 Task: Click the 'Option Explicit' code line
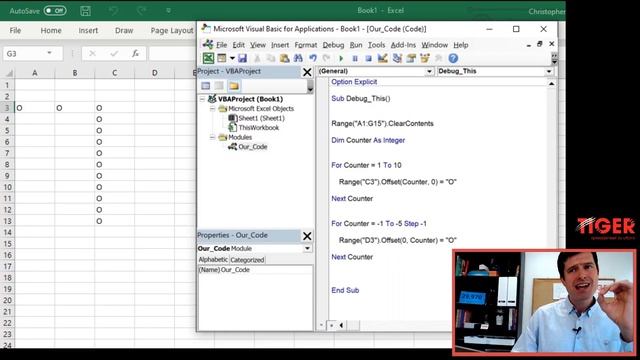click(354, 82)
